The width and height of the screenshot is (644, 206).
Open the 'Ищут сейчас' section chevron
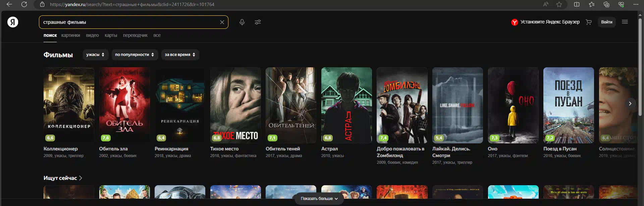tap(80, 178)
